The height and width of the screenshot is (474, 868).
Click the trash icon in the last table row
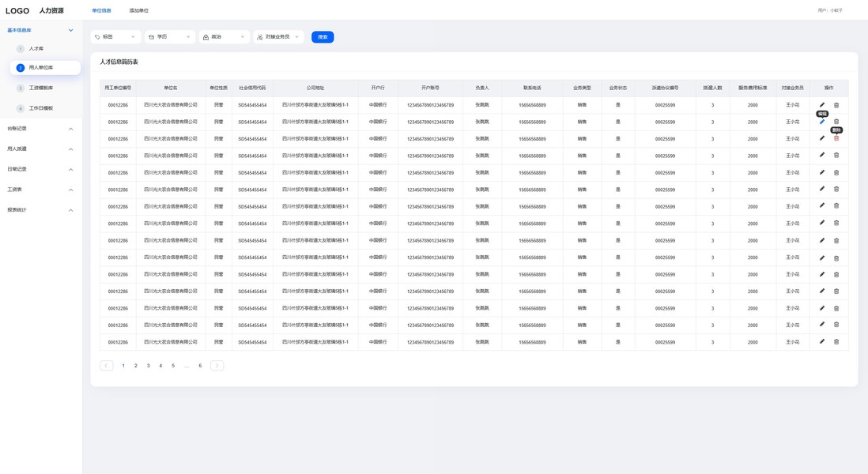pos(836,342)
